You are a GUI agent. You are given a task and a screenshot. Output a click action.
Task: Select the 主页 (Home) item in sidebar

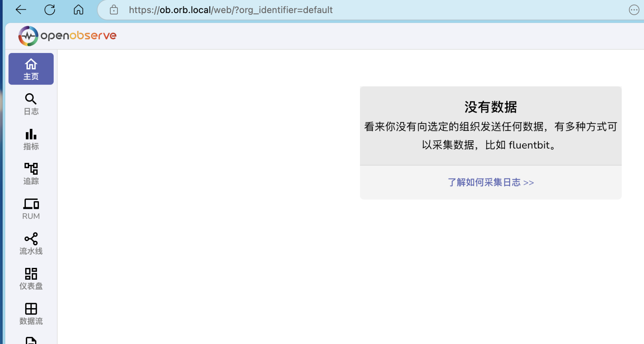[x=31, y=69]
